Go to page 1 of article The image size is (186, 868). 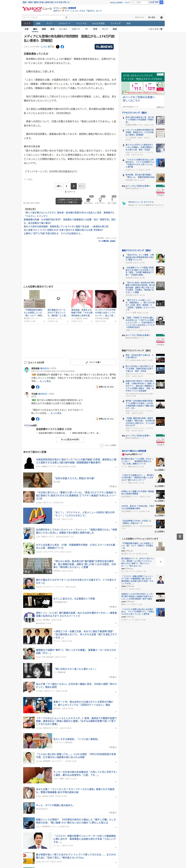(x=66, y=186)
